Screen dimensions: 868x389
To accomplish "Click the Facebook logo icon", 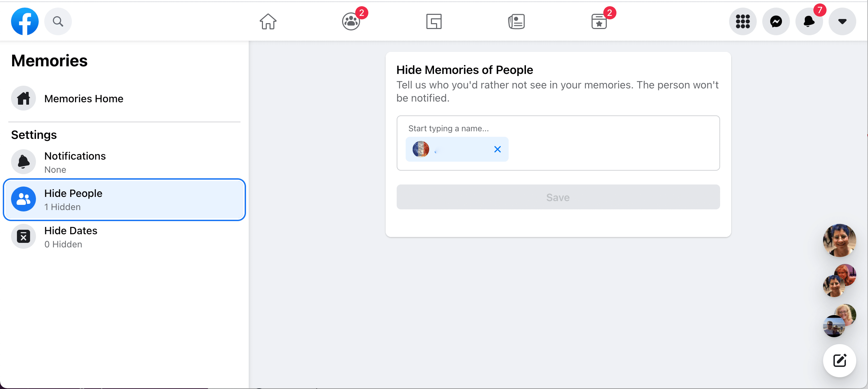I will pyautogui.click(x=25, y=21).
